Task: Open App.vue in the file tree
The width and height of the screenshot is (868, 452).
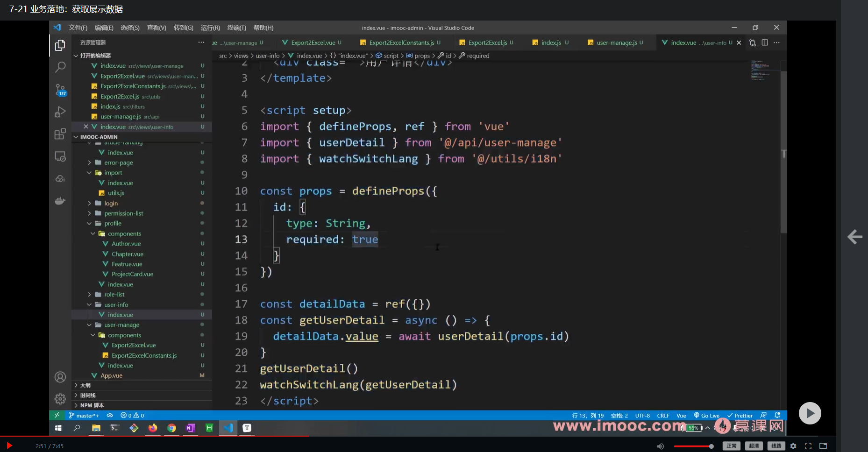Action: click(x=142, y=375)
